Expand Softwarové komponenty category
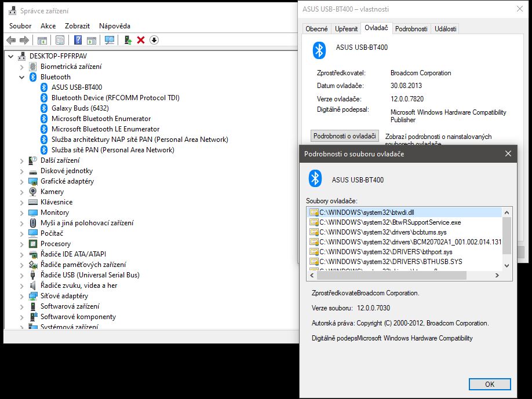This screenshot has width=532, height=399. coord(21,317)
